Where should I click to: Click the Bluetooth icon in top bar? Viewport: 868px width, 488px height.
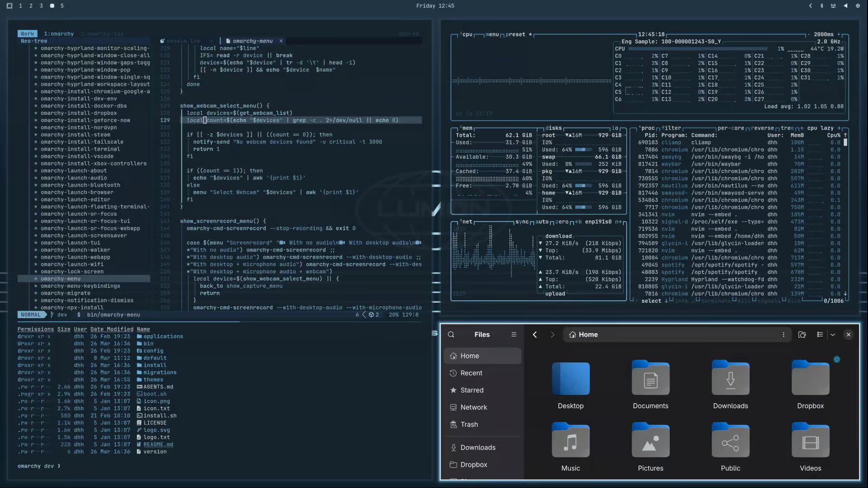click(822, 6)
